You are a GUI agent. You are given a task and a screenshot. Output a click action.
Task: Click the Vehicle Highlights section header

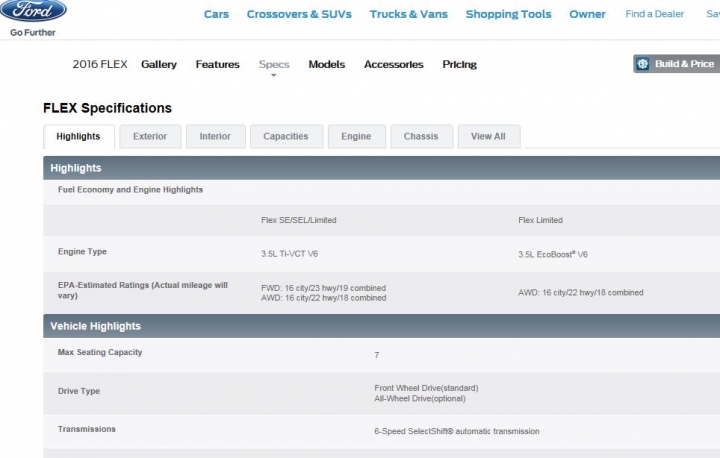(382, 326)
